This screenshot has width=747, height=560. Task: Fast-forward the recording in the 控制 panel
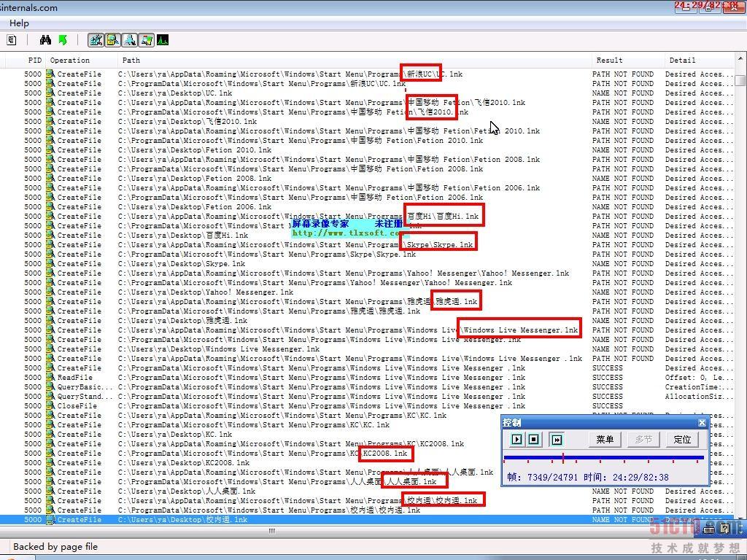click(x=557, y=440)
